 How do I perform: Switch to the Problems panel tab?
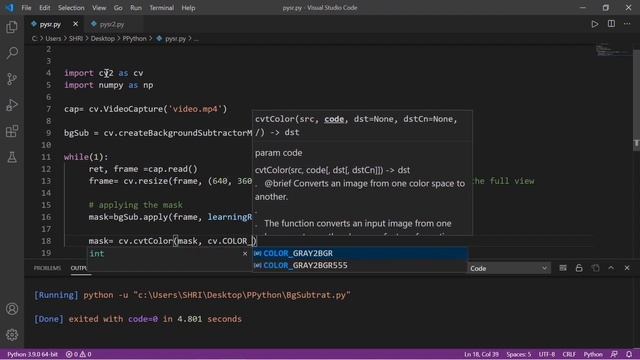[47, 268]
